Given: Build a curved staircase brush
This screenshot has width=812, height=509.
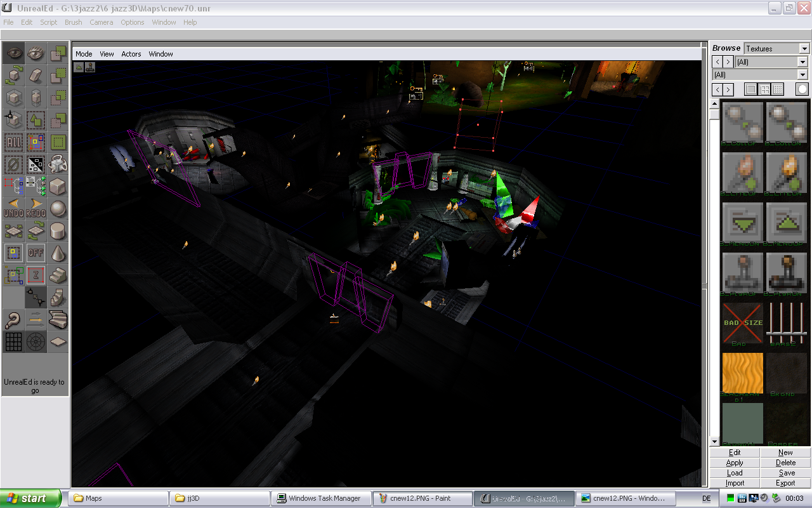Looking at the screenshot, I should pyautogui.click(x=58, y=320).
